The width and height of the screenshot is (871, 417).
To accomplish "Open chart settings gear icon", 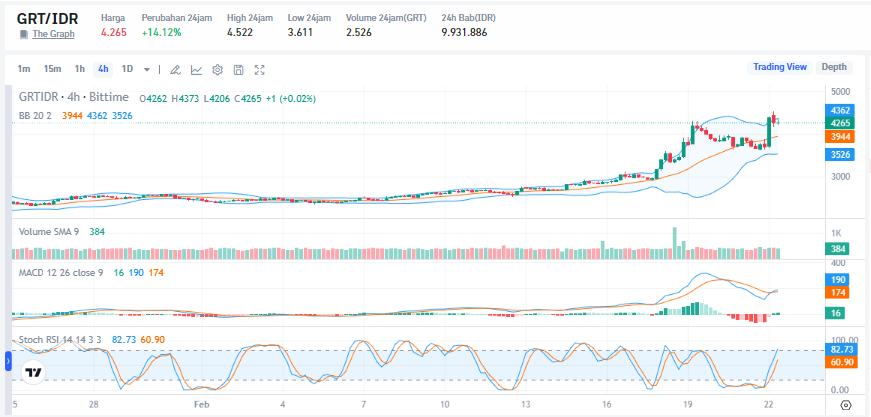I will [217, 69].
